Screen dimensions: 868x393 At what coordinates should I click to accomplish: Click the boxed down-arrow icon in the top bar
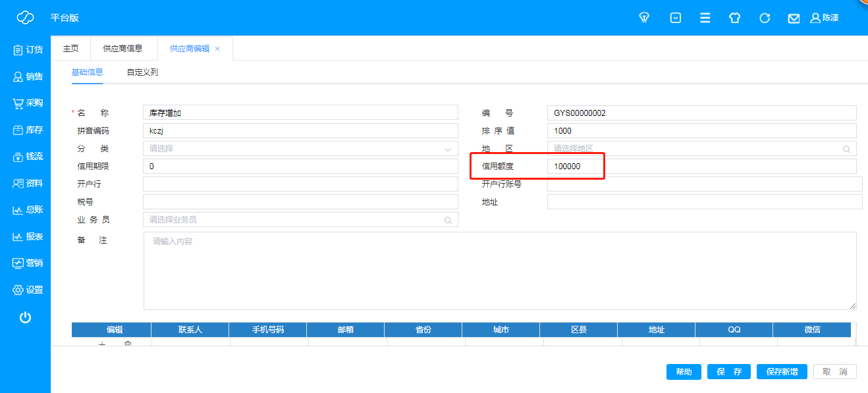point(676,18)
